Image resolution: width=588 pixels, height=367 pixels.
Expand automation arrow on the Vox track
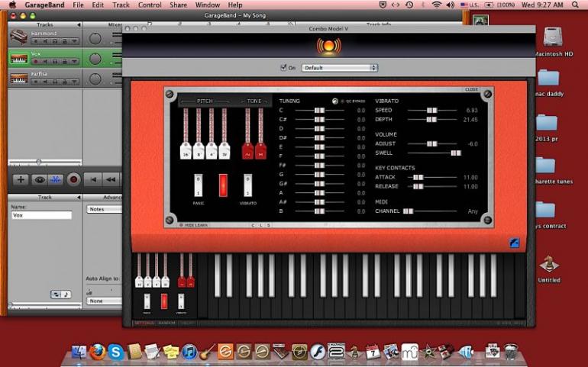pyautogui.click(x=75, y=62)
